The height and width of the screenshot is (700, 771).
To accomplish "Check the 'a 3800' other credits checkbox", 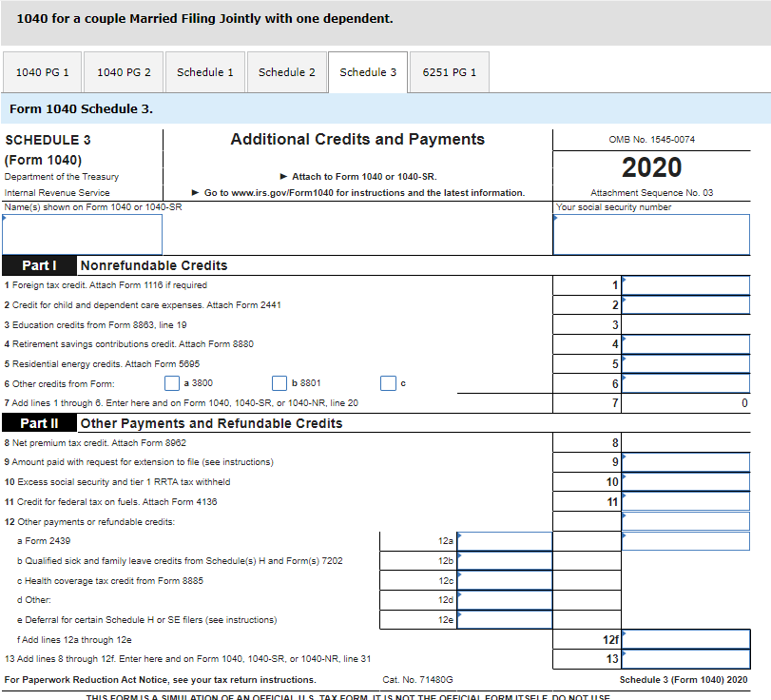I will tap(172, 383).
